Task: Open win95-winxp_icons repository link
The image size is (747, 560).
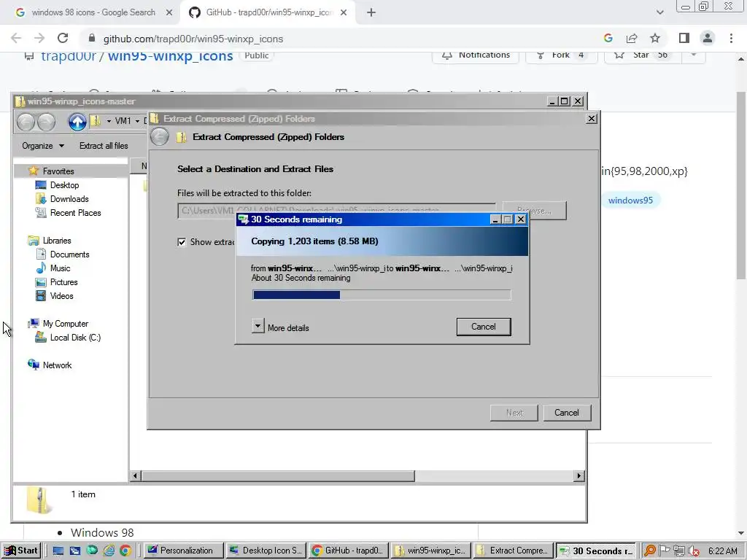Action: click(x=170, y=55)
